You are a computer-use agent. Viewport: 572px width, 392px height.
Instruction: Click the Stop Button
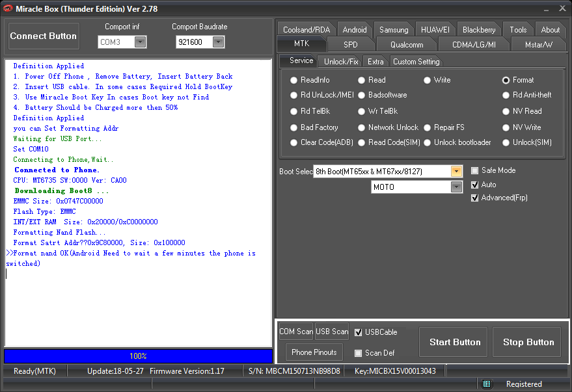pos(526,342)
